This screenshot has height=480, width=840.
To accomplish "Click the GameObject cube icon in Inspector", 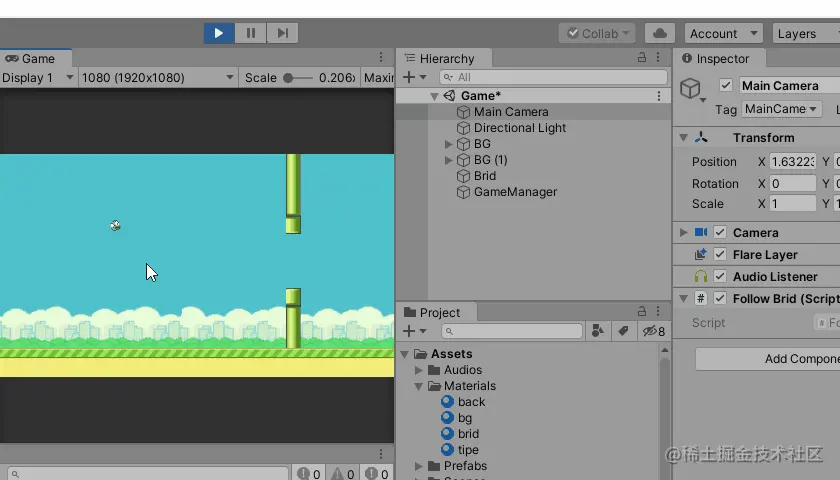I will click(691, 88).
